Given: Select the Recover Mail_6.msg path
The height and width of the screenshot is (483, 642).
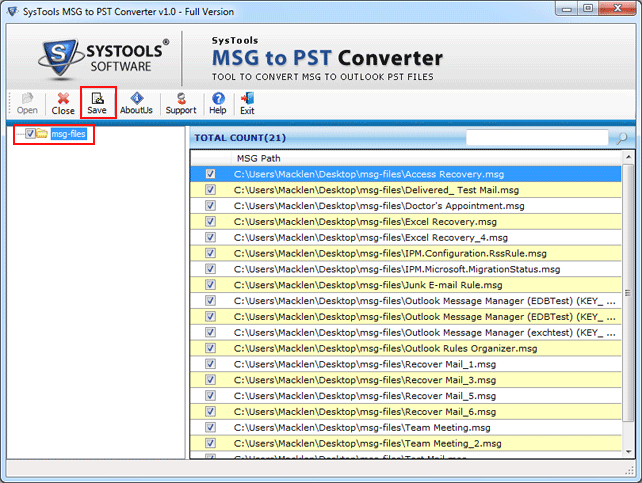Looking at the screenshot, I should [x=365, y=412].
